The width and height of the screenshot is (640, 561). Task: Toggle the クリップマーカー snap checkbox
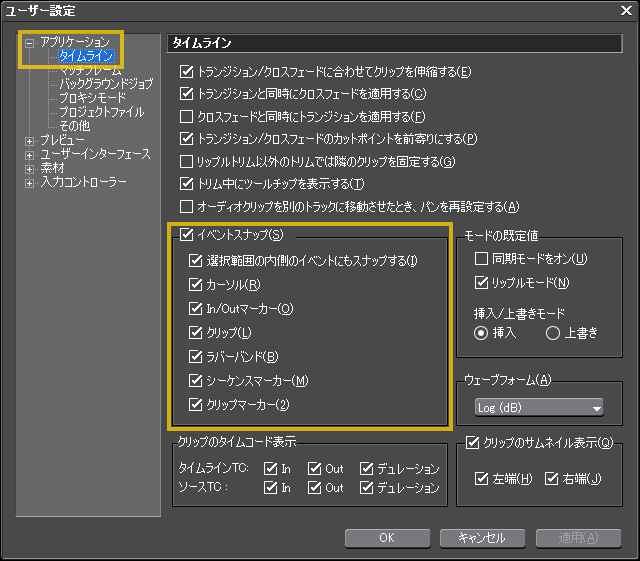pos(196,405)
